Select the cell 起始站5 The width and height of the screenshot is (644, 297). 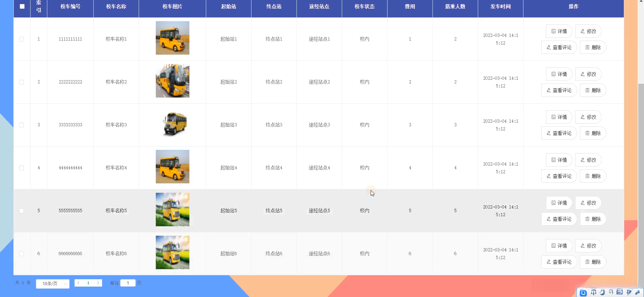click(x=229, y=211)
